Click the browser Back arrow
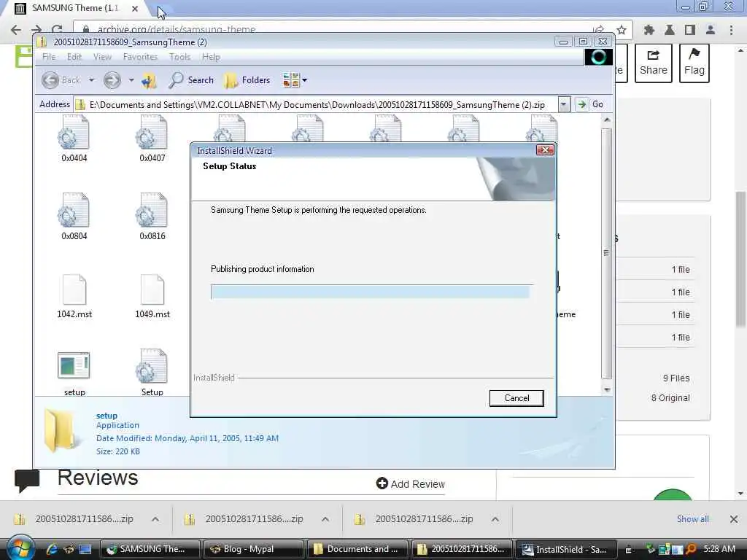This screenshot has width=747, height=560. tap(16, 30)
